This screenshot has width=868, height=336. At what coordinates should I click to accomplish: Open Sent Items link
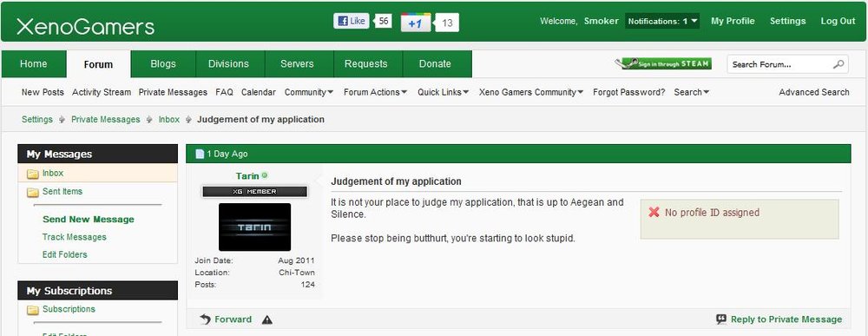click(62, 192)
